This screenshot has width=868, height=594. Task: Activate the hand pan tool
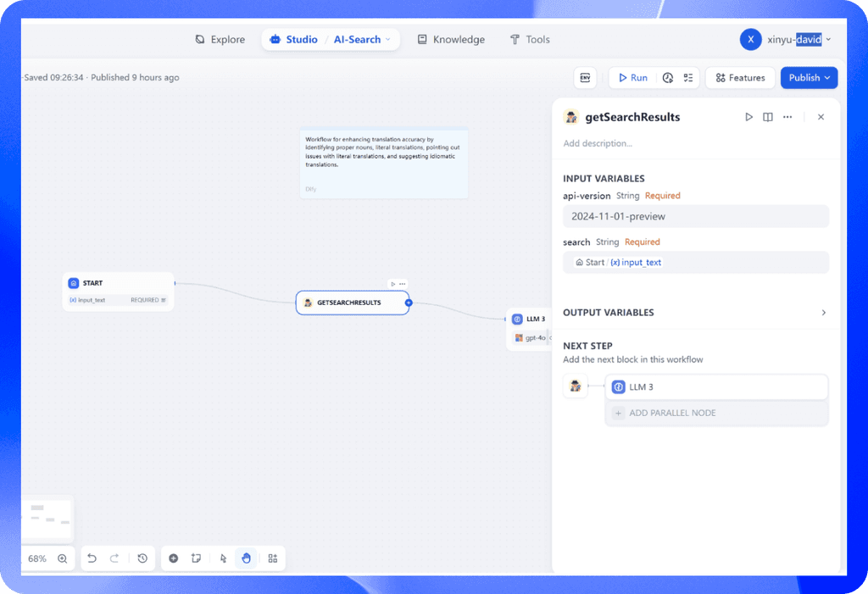coord(246,558)
